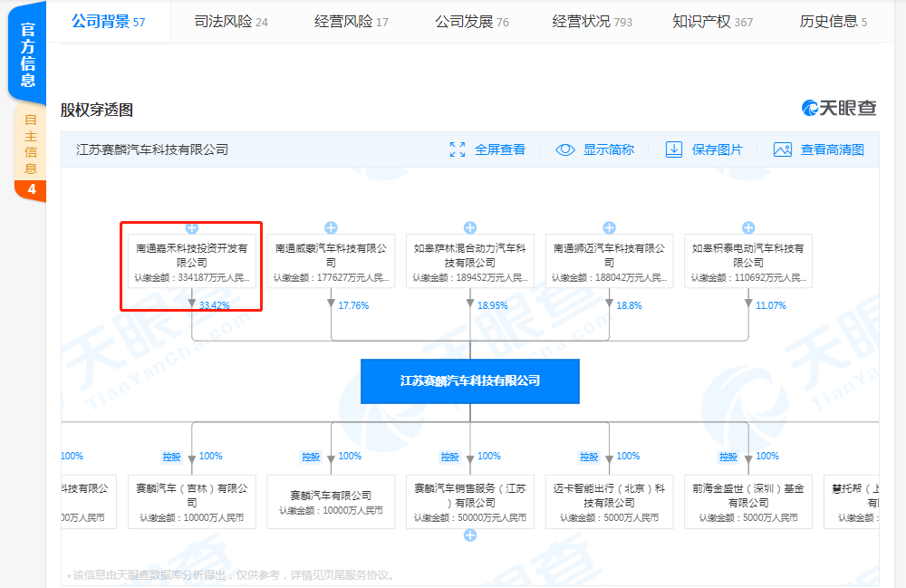906x588 pixels.
Task: Click the blue 江苏赛麟汽车科技有限公司 node
Action: point(469,381)
